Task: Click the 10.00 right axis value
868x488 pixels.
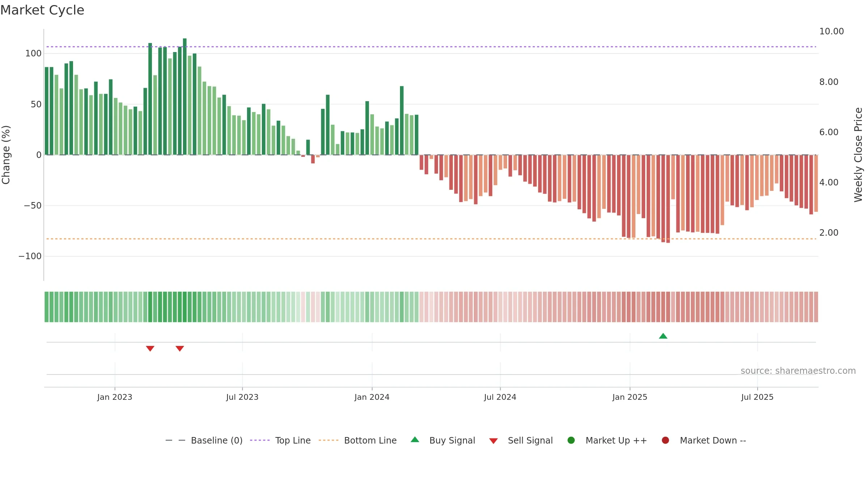Action: (x=831, y=31)
